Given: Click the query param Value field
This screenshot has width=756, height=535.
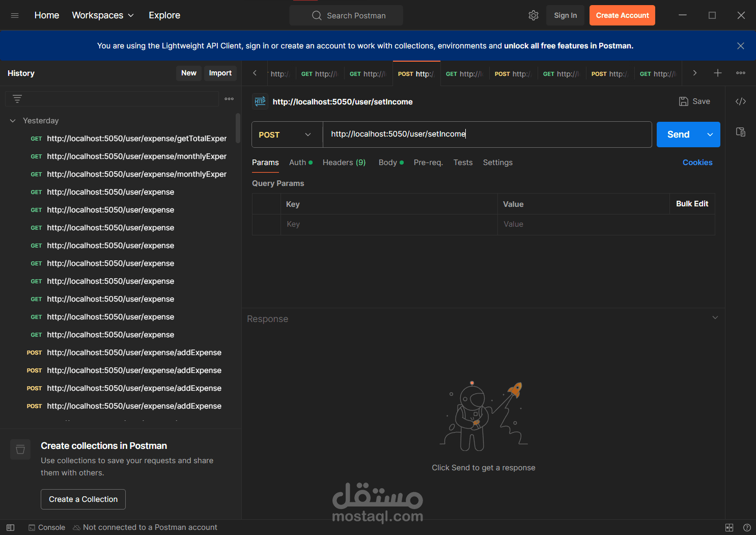Looking at the screenshot, I should 606,224.
